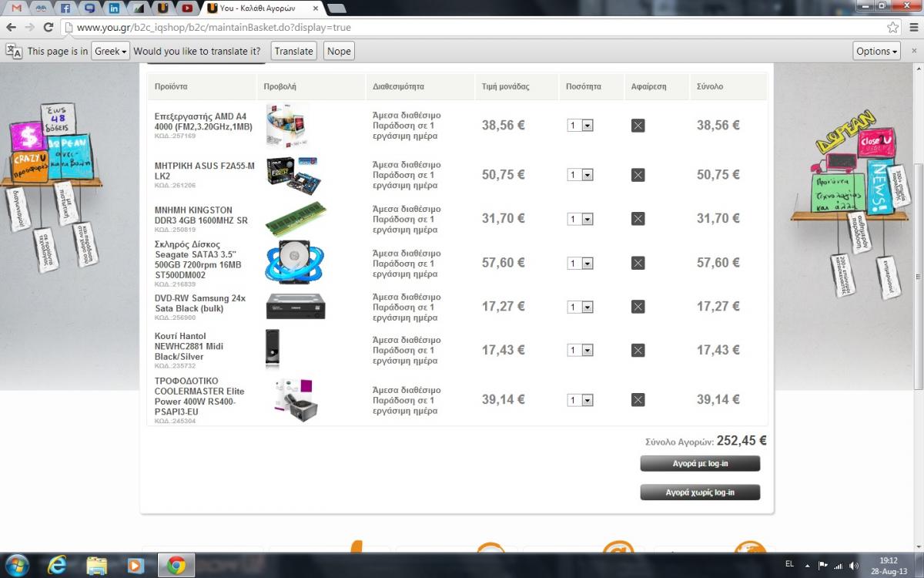Open quantity dropdown for ASUS motherboard

pyautogui.click(x=580, y=175)
